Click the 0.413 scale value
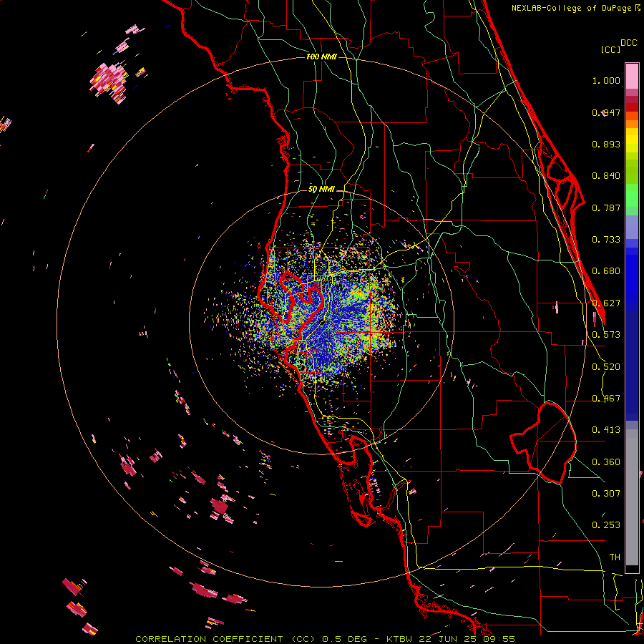Image resolution: width=644 pixels, height=644 pixels. (x=606, y=430)
